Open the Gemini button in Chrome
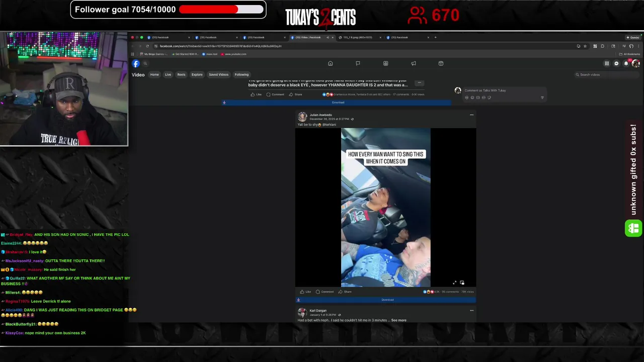Screen dimensions: 644x362 (x=633, y=37)
